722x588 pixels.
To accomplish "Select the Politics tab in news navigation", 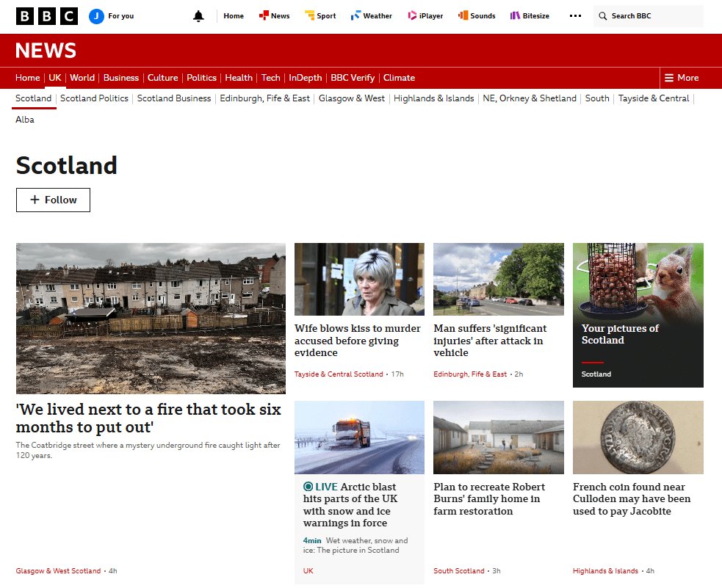I will click(x=201, y=78).
